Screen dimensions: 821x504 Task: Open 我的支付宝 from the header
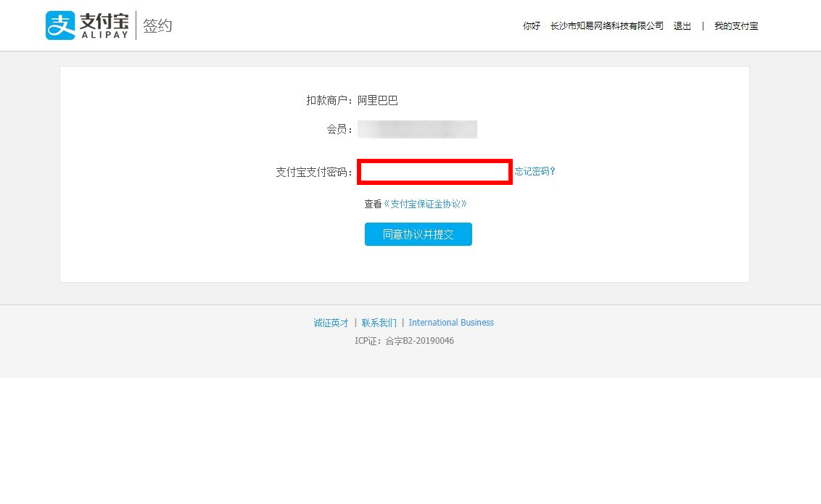click(x=736, y=26)
